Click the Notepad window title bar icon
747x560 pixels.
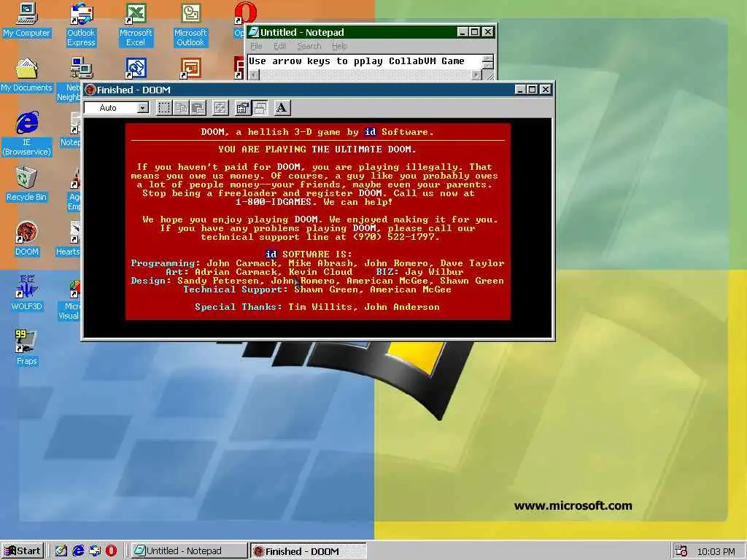[254, 32]
